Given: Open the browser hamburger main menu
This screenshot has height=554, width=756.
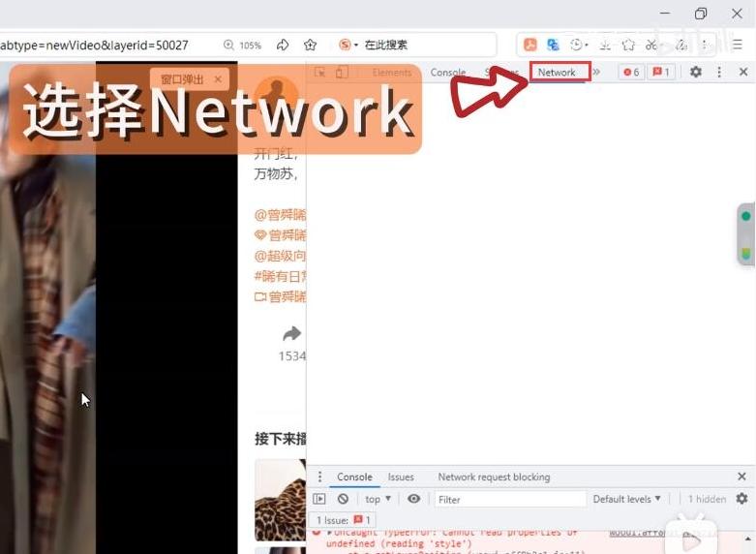Looking at the screenshot, I should click(737, 45).
